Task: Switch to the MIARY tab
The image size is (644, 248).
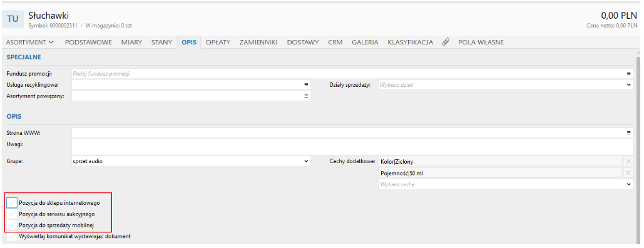Action: click(x=131, y=42)
